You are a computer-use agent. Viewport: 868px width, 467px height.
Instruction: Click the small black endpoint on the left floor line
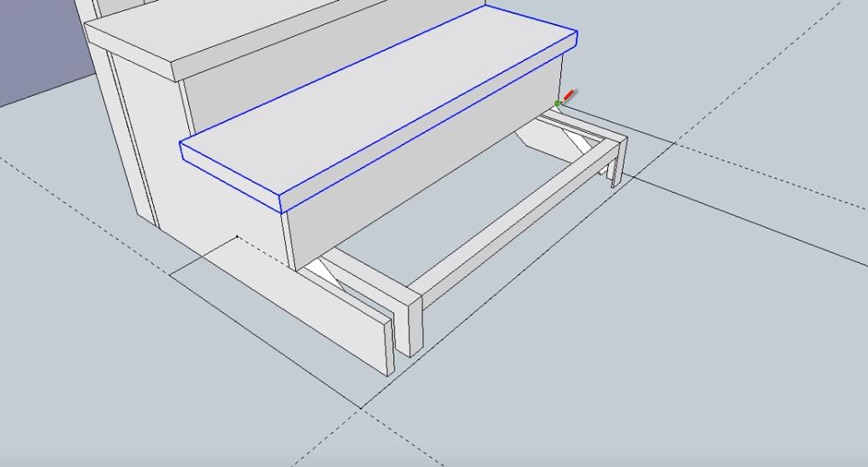pos(238,236)
